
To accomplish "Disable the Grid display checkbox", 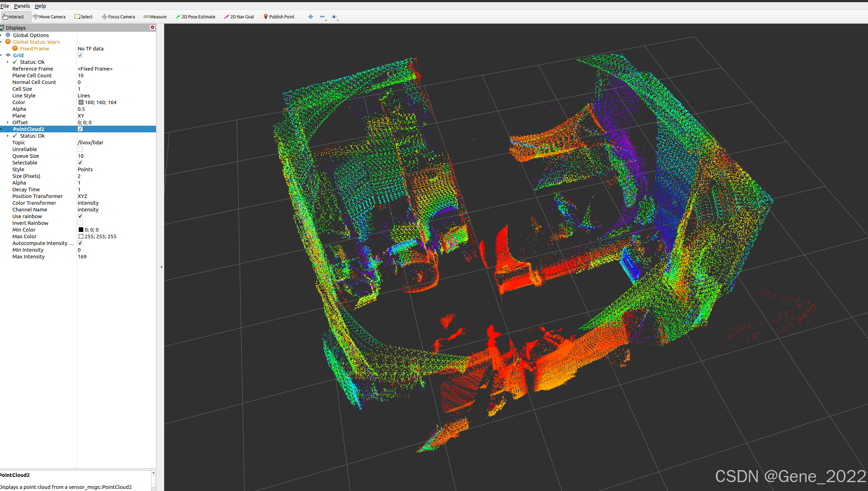I will pyautogui.click(x=80, y=55).
